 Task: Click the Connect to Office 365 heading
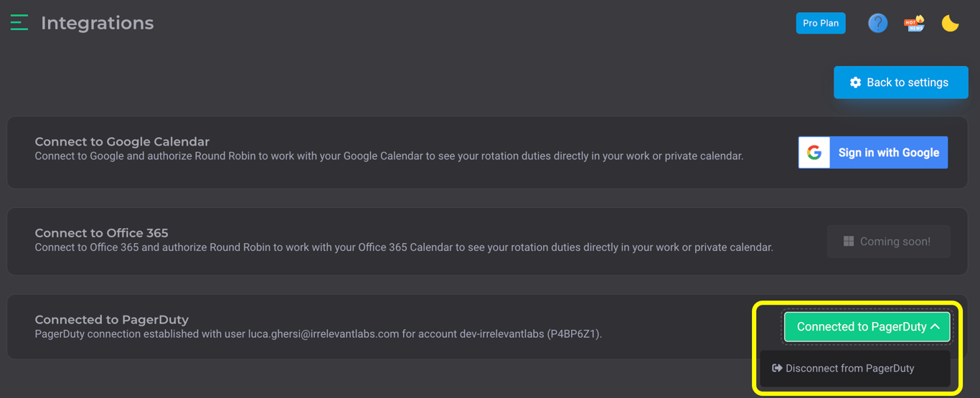(x=101, y=233)
